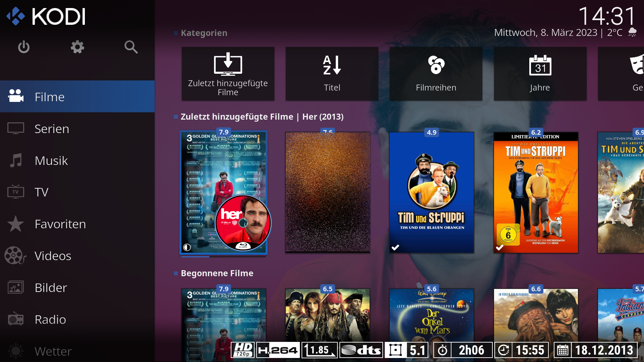Click the TV set icon
Image resolution: width=644 pixels, height=362 pixels.
(16, 192)
